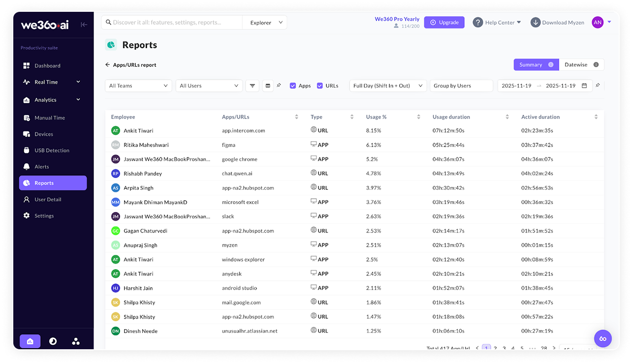Image resolution: width=632 pixels, height=364 pixels.
Task: Open the Explorer dropdown
Action: click(265, 23)
